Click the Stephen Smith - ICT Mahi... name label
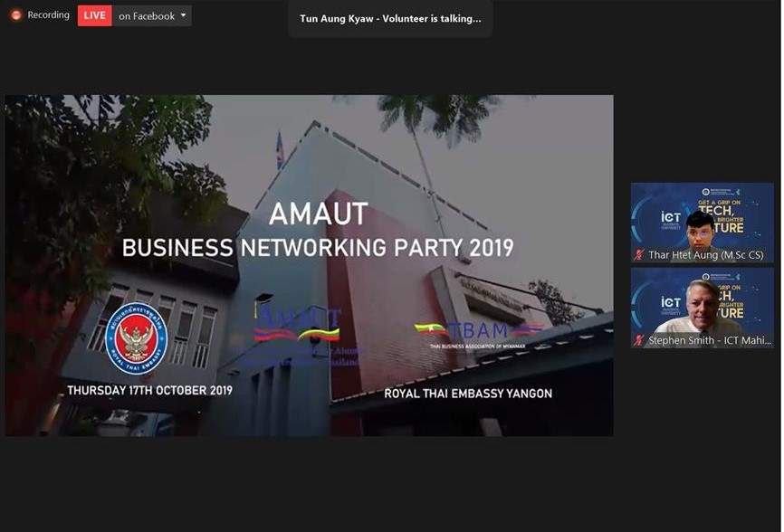The image size is (784, 532). coord(710,340)
